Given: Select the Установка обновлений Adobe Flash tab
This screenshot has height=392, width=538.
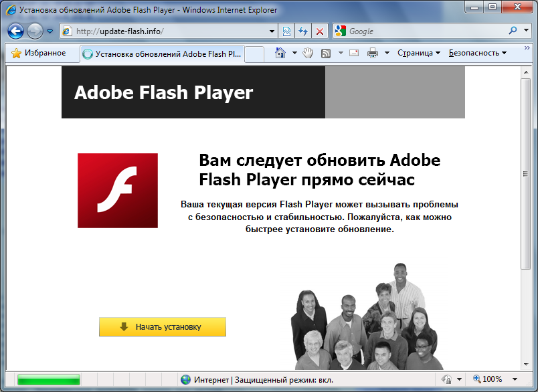Looking at the screenshot, I should pos(163,54).
